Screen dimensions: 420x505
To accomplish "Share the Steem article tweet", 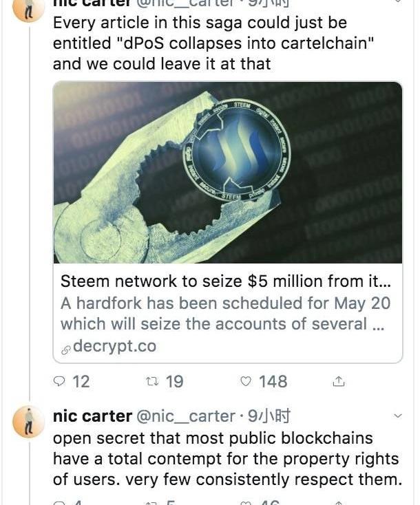I will pos(338,382).
